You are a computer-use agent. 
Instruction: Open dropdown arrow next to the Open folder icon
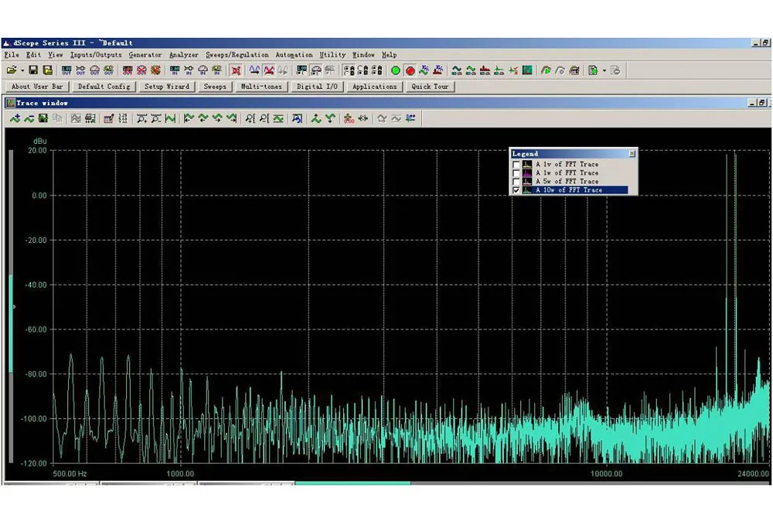point(22,70)
